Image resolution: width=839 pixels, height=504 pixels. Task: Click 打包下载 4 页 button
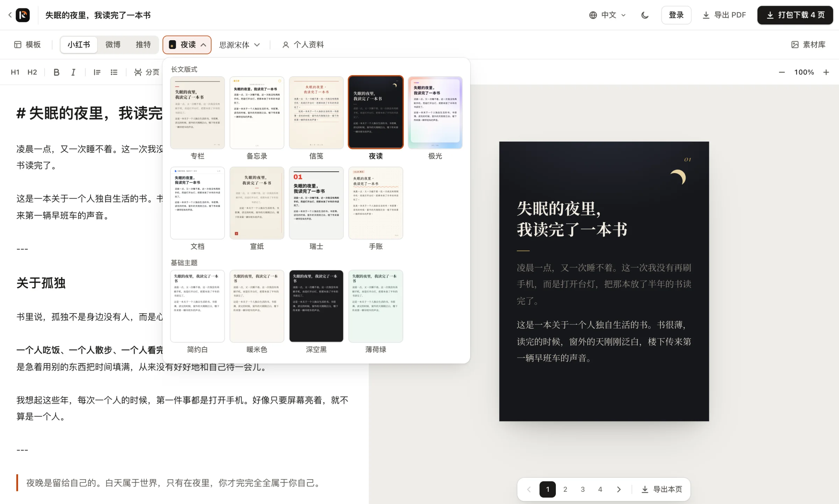tap(795, 15)
